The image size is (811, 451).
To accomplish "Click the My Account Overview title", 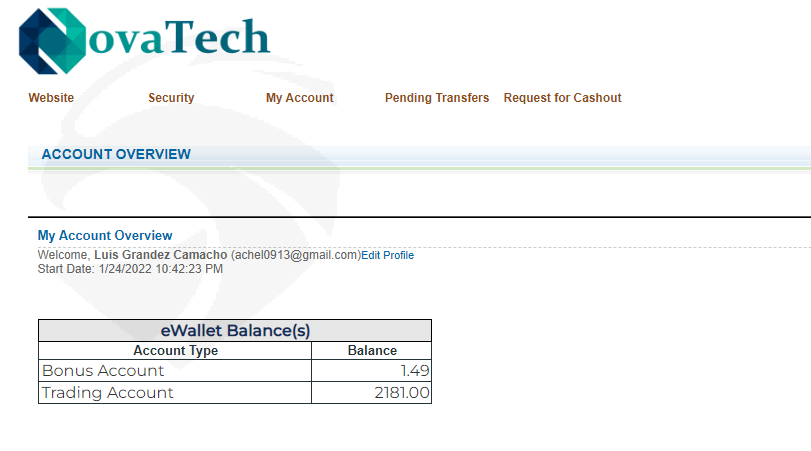I will point(105,236).
